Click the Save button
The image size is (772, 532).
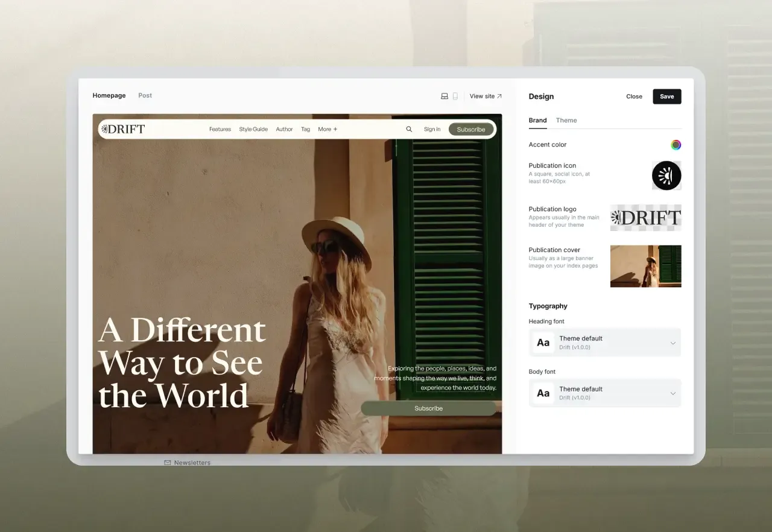[x=667, y=97]
